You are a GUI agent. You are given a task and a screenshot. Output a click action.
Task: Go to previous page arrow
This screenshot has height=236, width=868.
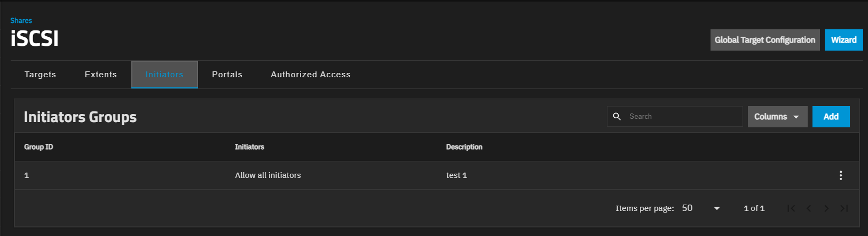point(809,208)
